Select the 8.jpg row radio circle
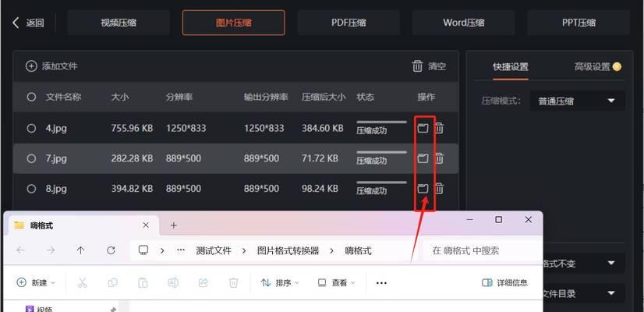The width and height of the screenshot is (644, 312). coord(31,189)
